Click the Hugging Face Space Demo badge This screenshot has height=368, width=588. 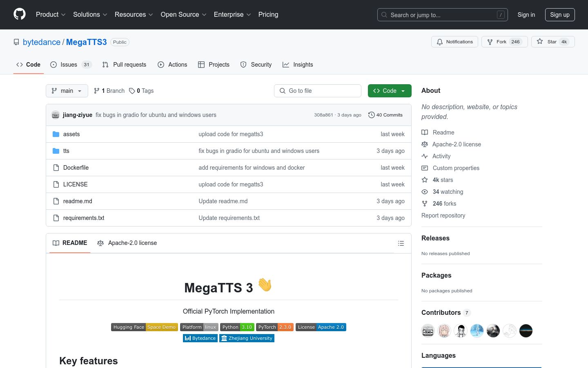coord(145,327)
